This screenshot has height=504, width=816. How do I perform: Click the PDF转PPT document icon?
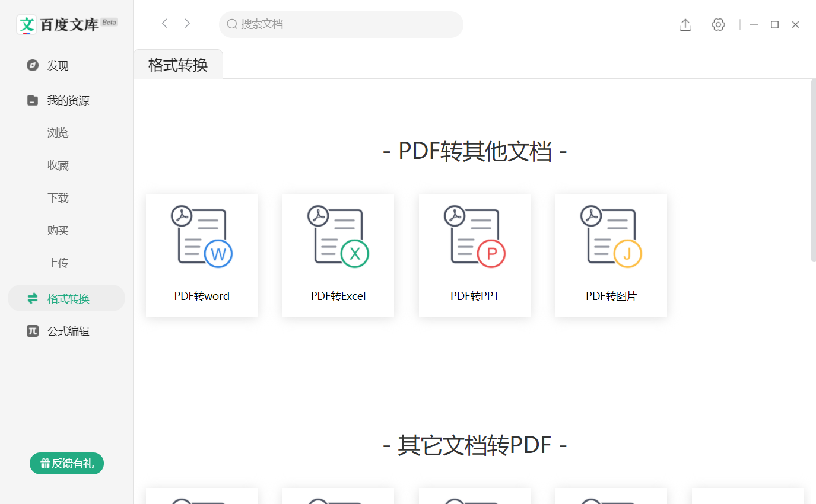click(475, 236)
